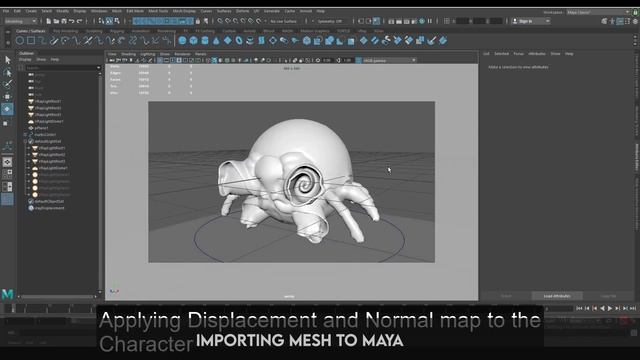Click the Undo arrow icon
Image resolution: width=640 pixels, height=360 pixels.
click(72, 21)
